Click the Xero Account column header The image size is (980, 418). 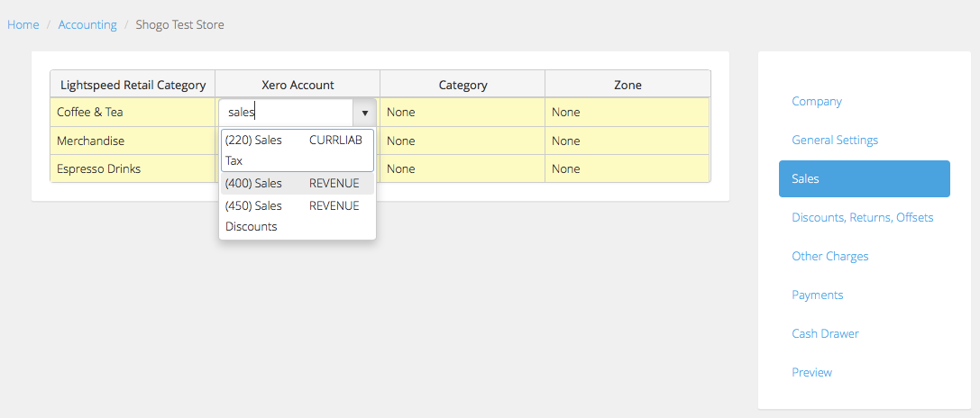[x=298, y=85]
